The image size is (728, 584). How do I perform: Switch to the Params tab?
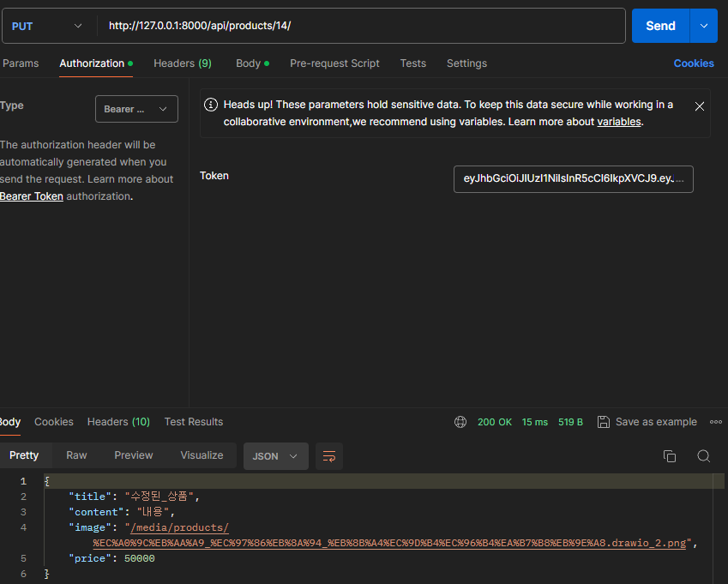(x=21, y=63)
